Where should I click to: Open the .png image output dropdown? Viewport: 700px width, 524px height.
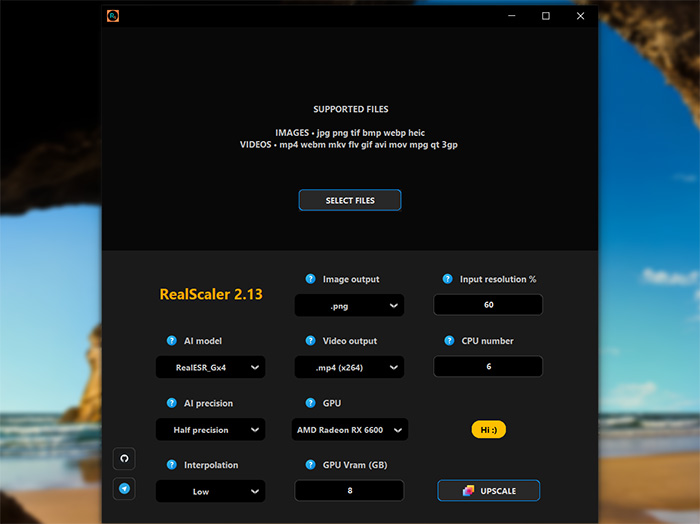coord(349,305)
